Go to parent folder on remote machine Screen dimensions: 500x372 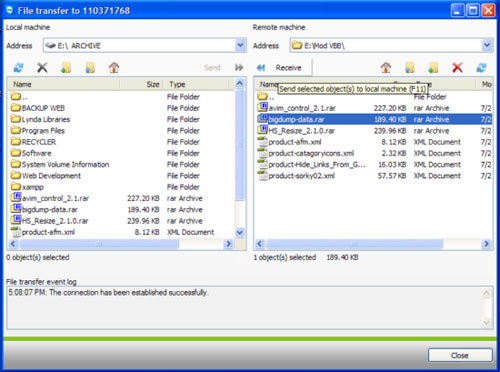(x=410, y=68)
